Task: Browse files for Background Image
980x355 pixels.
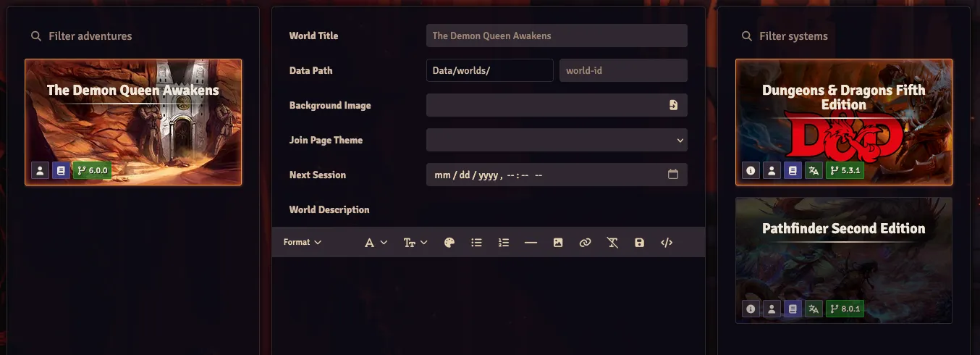Action: point(673,105)
